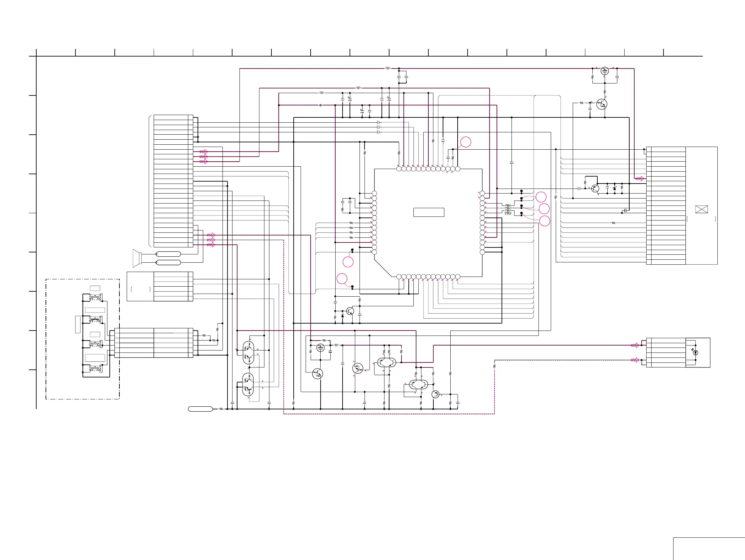Click the pink arrow entering the large right connector

(640, 179)
